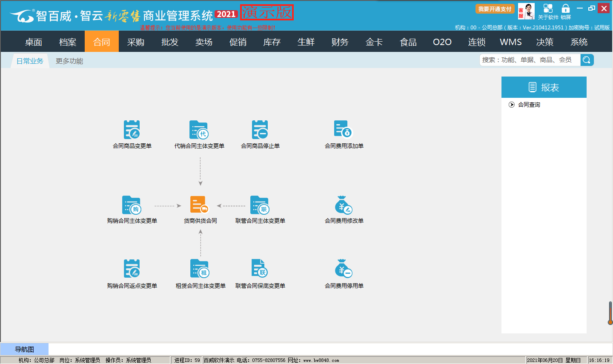613x364 pixels.
Task: Click the 合同费用停用单 icon
Action: point(344,269)
